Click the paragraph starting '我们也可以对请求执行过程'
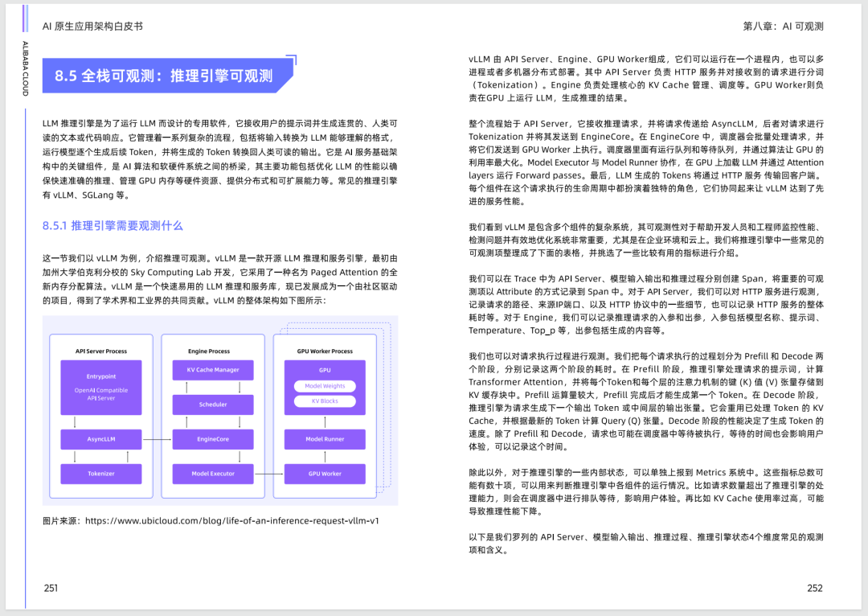 [646, 401]
